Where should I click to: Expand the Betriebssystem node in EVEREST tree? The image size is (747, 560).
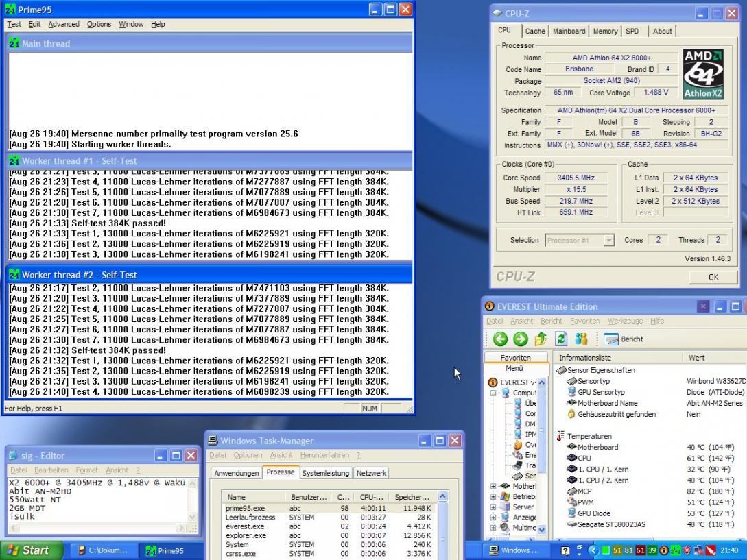coord(493,497)
